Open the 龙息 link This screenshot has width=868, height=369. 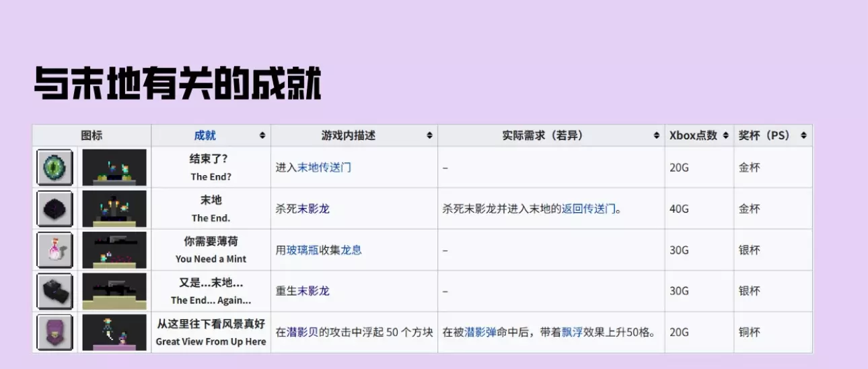coord(351,250)
